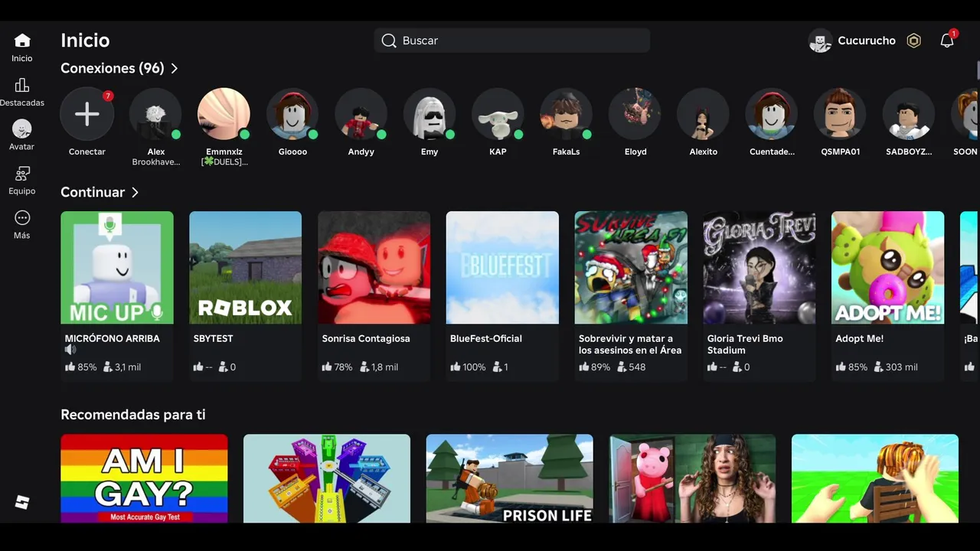Open KAP's connection avatar
The height and width of the screenshot is (551, 980).
(x=498, y=114)
